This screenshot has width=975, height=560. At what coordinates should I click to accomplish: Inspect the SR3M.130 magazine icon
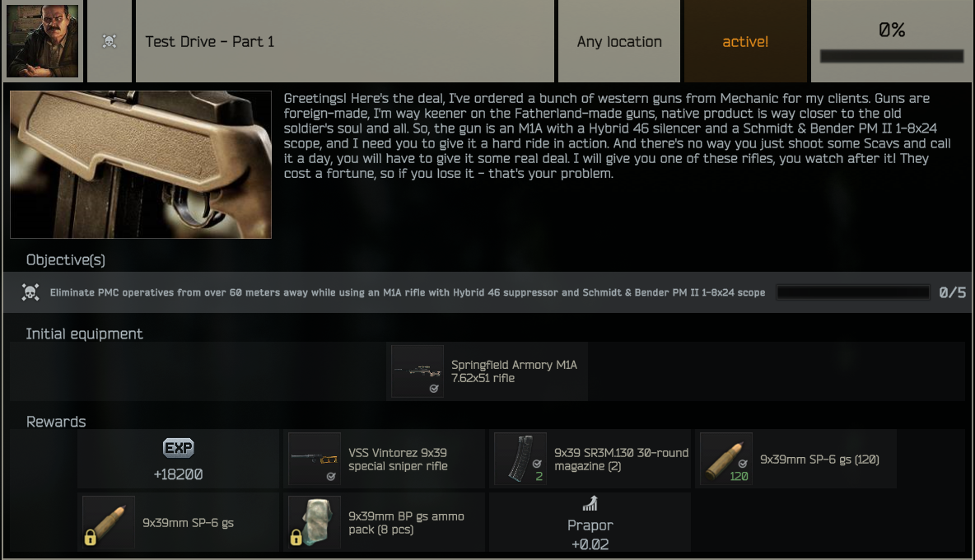520,459
